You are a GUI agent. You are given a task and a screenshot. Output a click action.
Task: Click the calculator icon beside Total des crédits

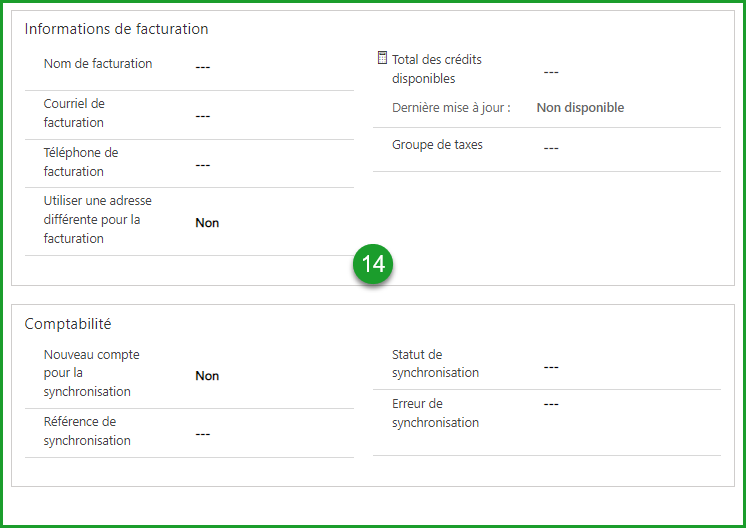tap(382, 58)
